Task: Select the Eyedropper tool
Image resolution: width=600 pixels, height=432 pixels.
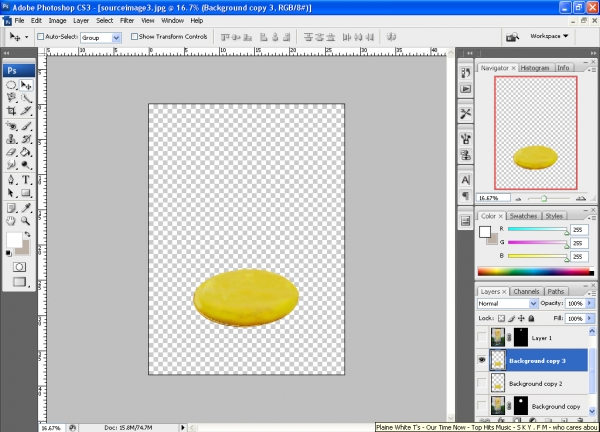Action: click(26, 208)
